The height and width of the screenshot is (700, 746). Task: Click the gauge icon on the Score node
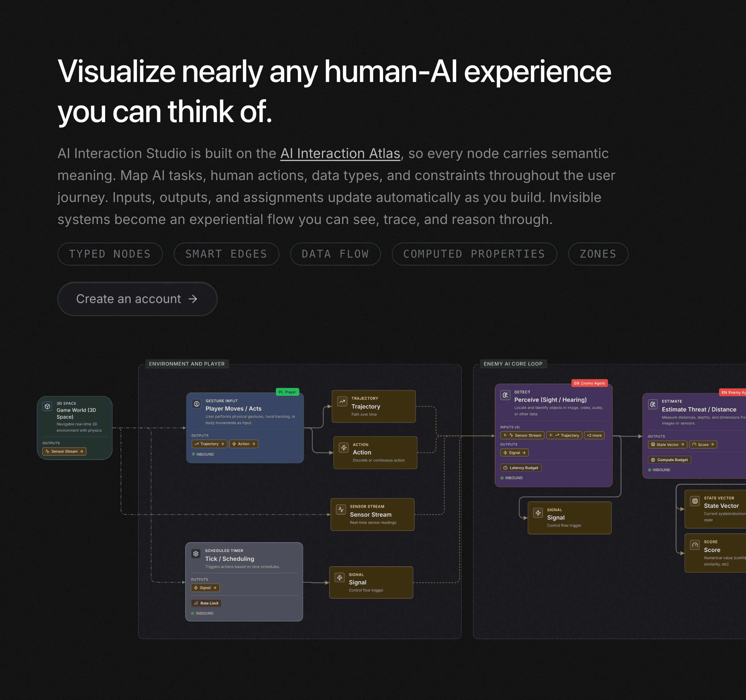[x=695, y=545]
